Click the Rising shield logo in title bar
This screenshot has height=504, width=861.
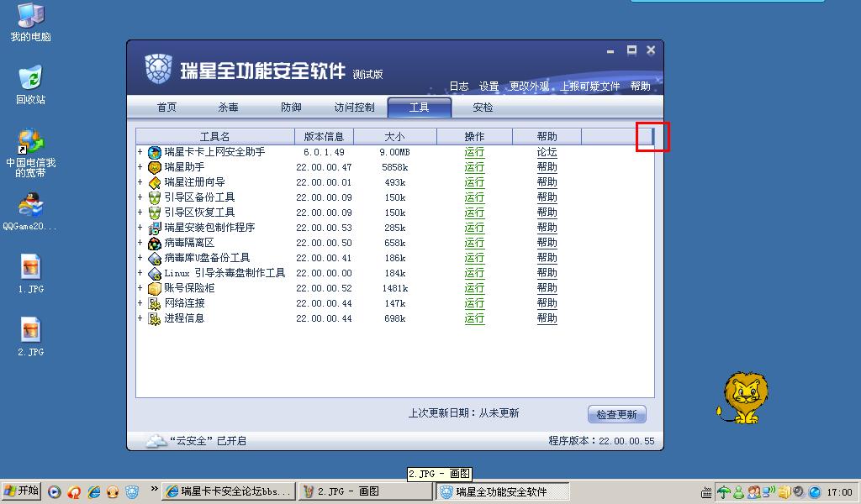tap(159, 69)
